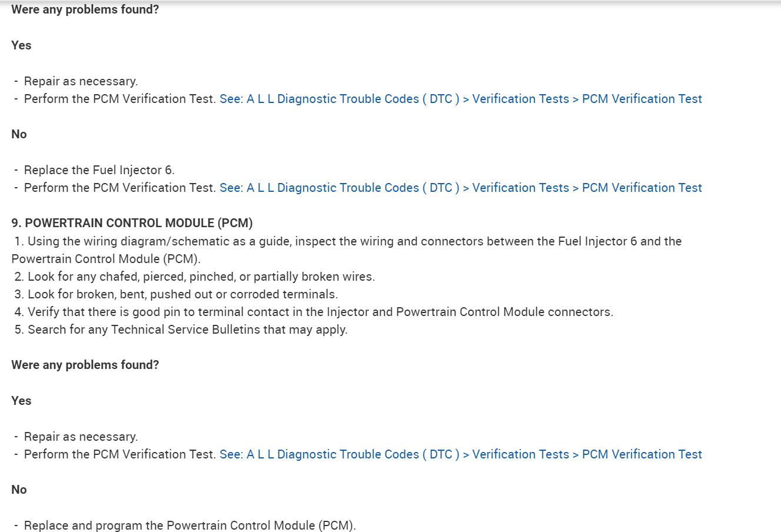Image resolution: width=781 pixels, height=532 pixels.
Task: Click the "Verify that there is good pin" step
Action: point(320,312)
